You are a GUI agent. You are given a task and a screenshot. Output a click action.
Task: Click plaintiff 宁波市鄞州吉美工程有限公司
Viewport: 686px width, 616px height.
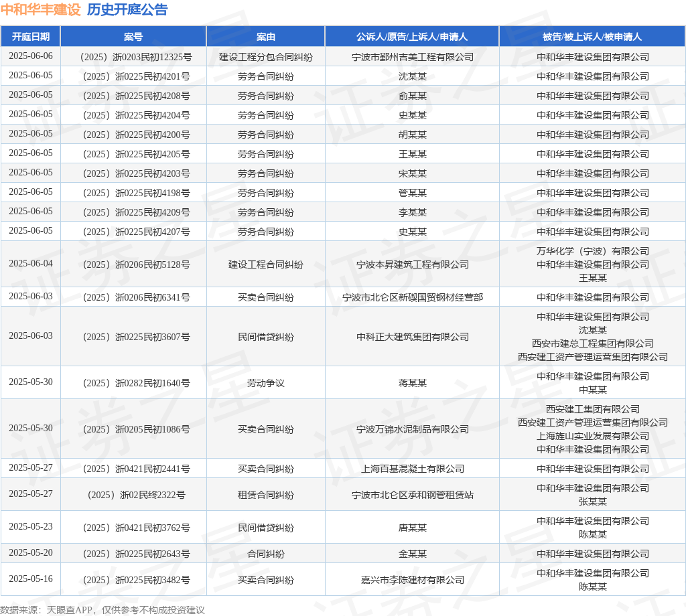point(412,57)
